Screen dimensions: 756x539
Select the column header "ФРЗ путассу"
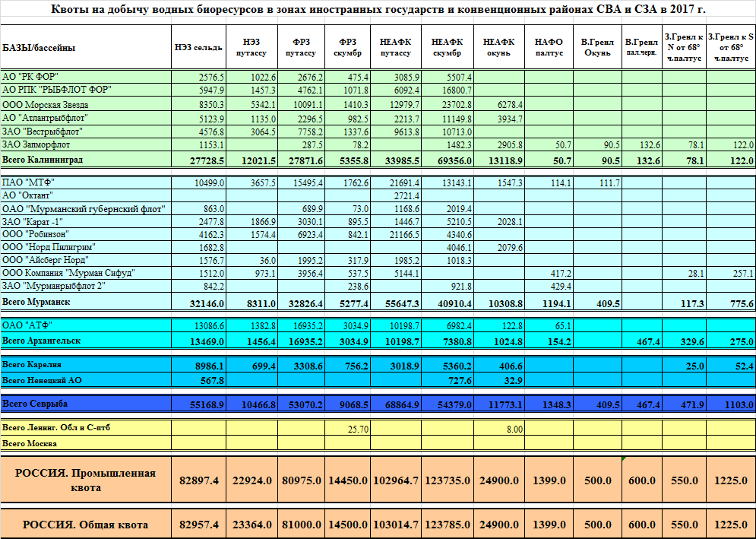pos(302,47)
